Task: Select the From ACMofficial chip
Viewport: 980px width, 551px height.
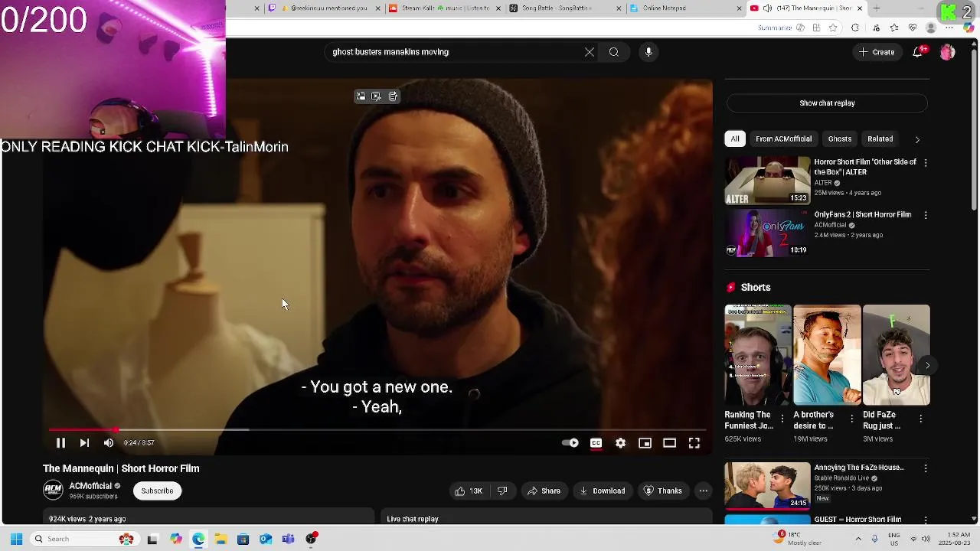Action: coord(783,139)
